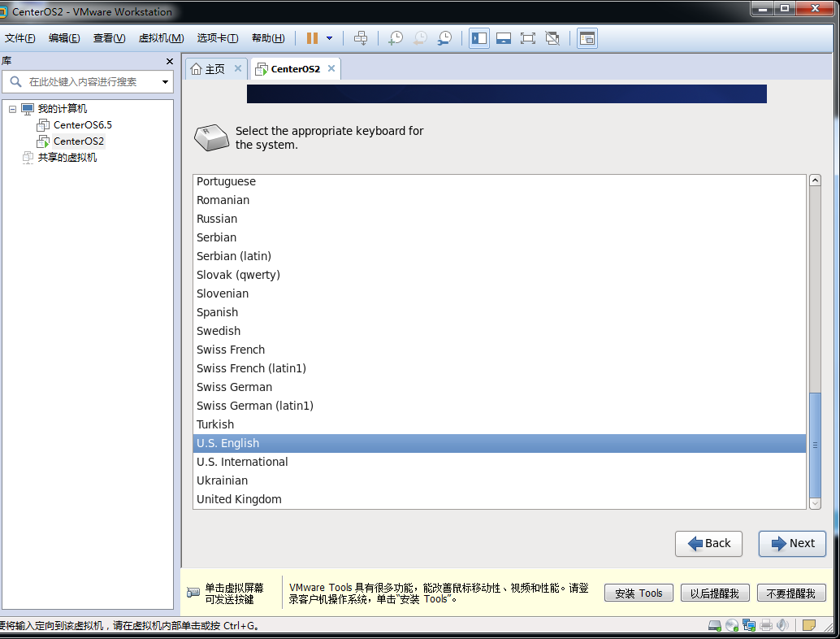840x639 pixels.
Task: Select Ukrainian keyboard layout
Action: [x=500, y=480]
